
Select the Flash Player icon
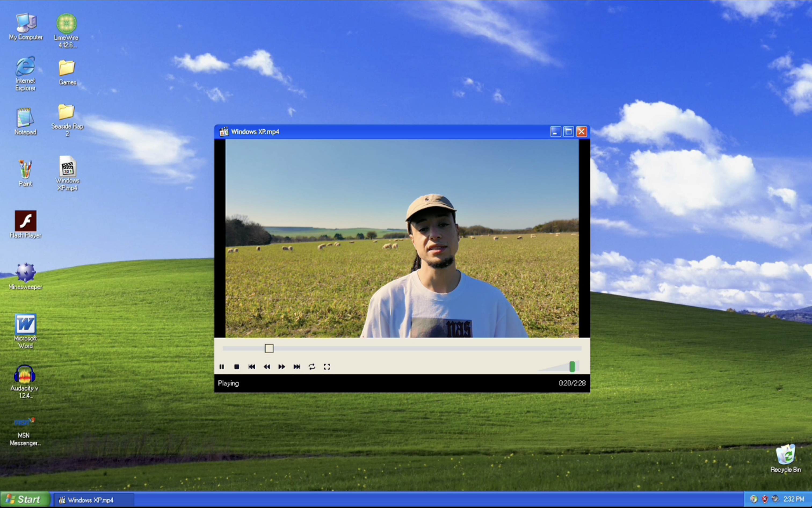[26, 224]
